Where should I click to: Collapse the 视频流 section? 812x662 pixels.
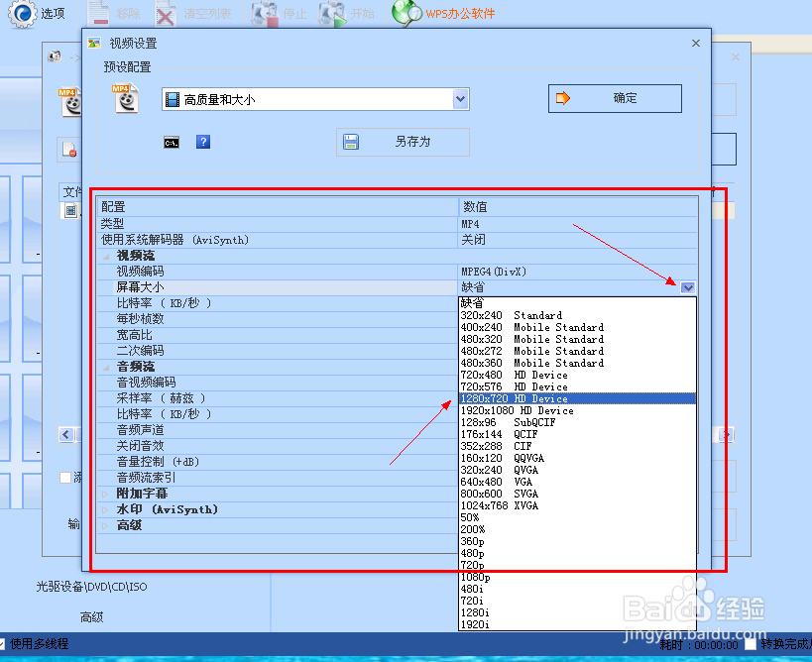coord(105,255)
